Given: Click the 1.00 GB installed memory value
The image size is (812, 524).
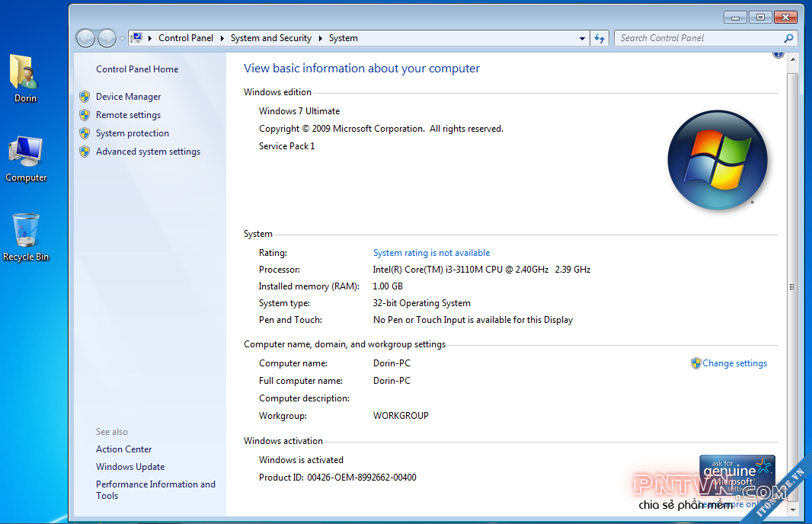Looking at the screenshot, I should pos(388,286).
